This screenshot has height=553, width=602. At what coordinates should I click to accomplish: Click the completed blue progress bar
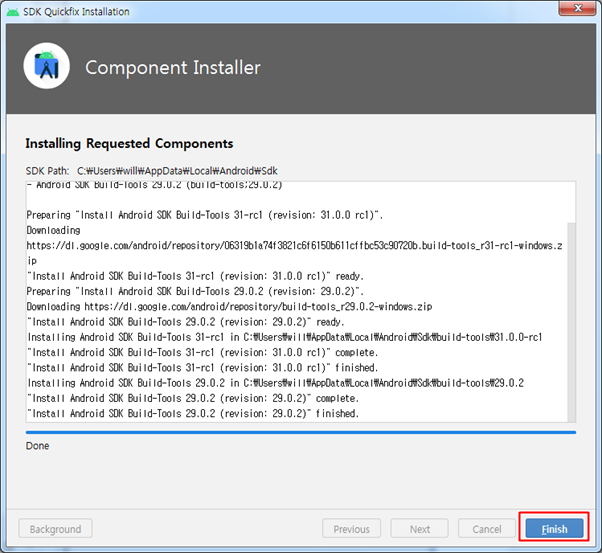301,432
